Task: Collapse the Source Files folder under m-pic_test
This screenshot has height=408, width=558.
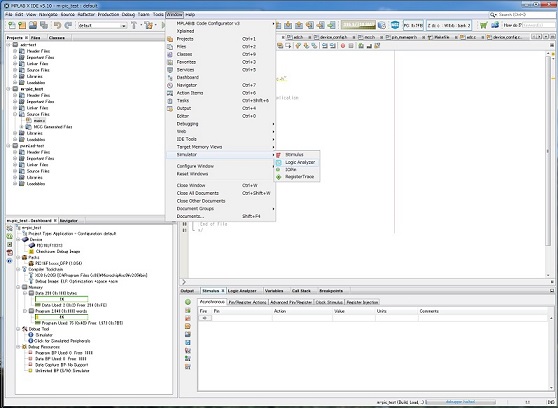Action: pyautogui.click(x=15, y=114)
